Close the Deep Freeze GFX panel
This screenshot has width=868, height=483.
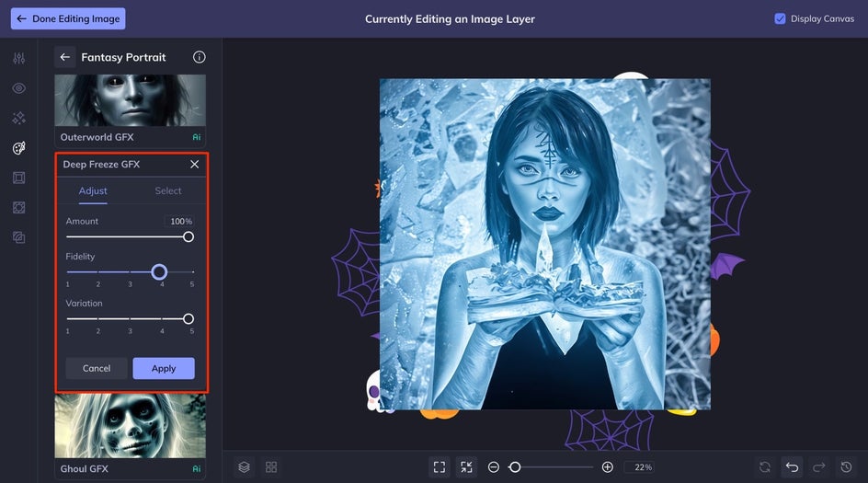[x=194, y=165]
